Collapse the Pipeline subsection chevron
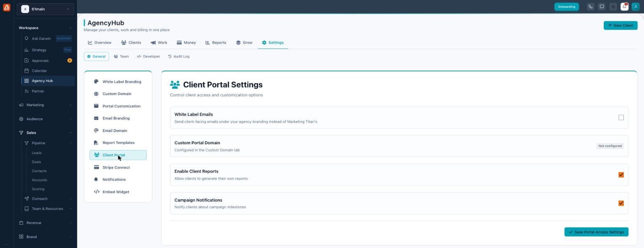The width and height of the screenshot is (644, 248). coord(70,143)
